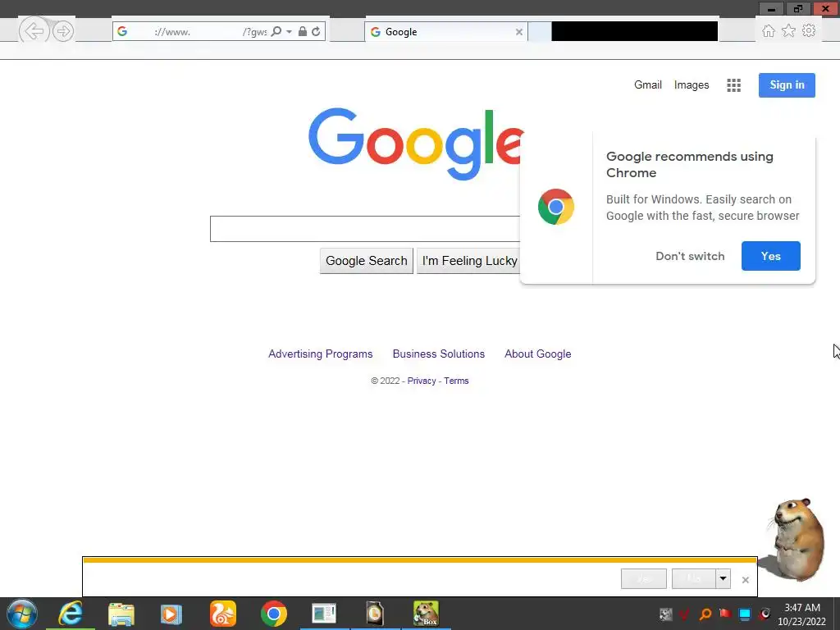Open File Explorer from the taskbar
Viewport: 840px width, 630px height.
(121, 614)
